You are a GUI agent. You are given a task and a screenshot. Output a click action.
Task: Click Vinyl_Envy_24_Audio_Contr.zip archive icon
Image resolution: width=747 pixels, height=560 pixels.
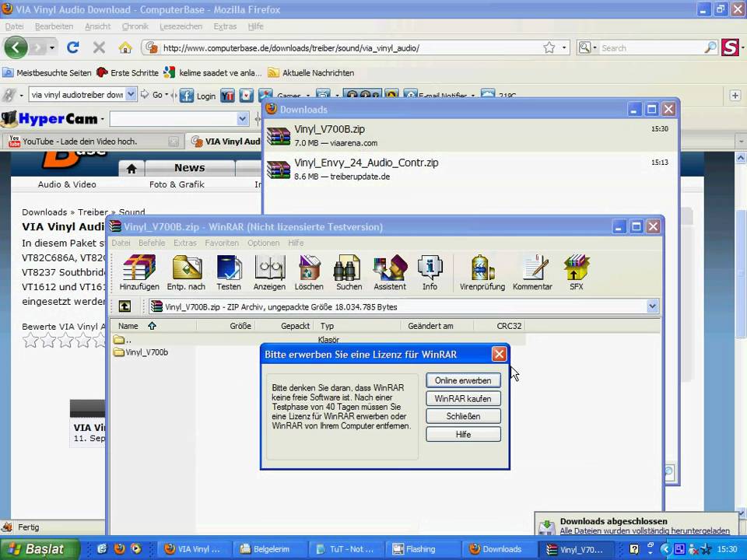pos(279,170)
